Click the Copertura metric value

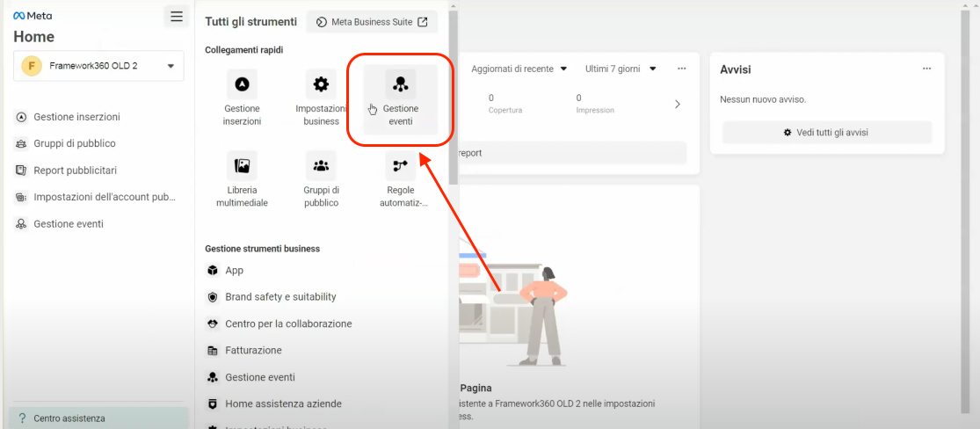(x=491, y=98)
